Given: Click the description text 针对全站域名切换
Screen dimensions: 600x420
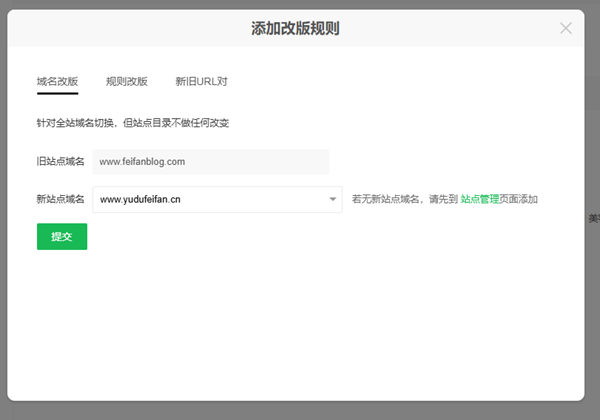Looking at the screenshot, I should 75,123.
